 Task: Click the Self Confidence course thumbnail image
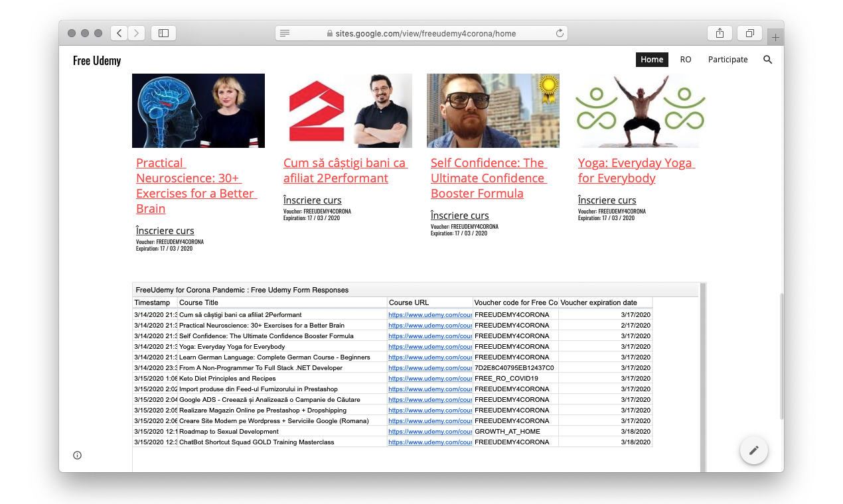(x=493, y=111)
